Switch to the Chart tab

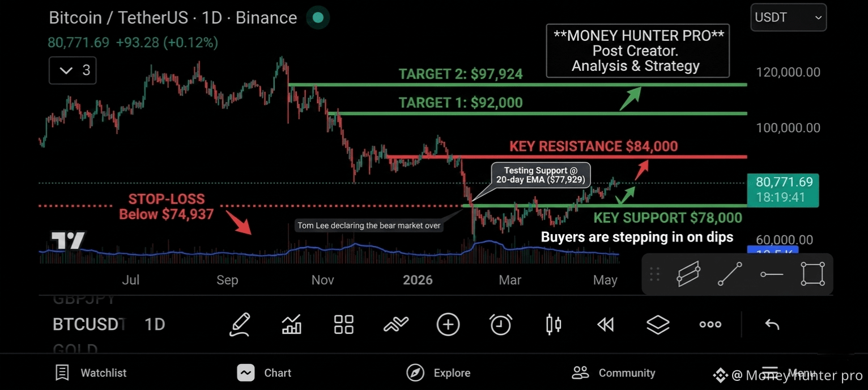point(264,373)
